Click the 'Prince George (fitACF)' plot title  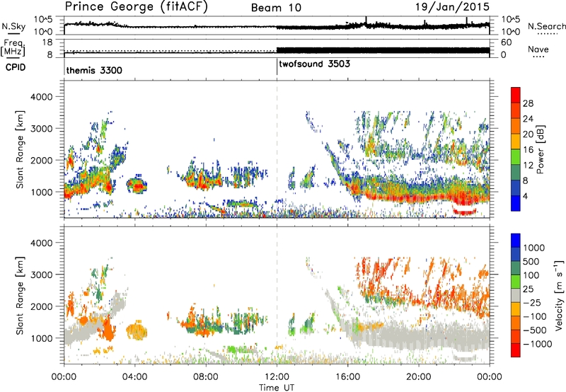click(136, 7)
